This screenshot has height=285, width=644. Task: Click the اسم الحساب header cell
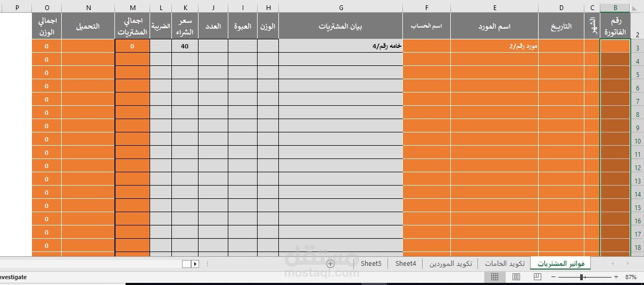click(x=426, y=26)
